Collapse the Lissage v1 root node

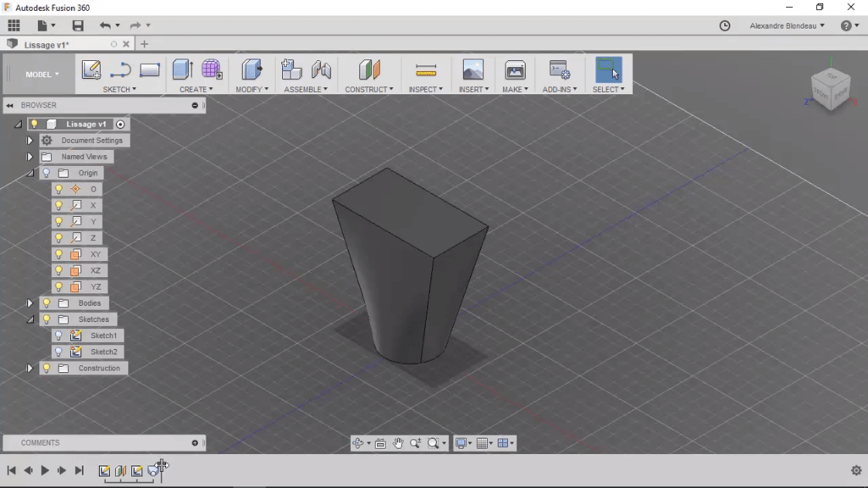(x=18, y=124)
